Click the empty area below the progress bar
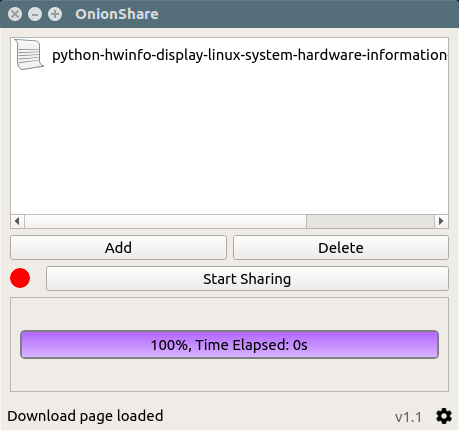Image resolution: width=459 pixels, height=431 pixels. click(x=229, y=375)
